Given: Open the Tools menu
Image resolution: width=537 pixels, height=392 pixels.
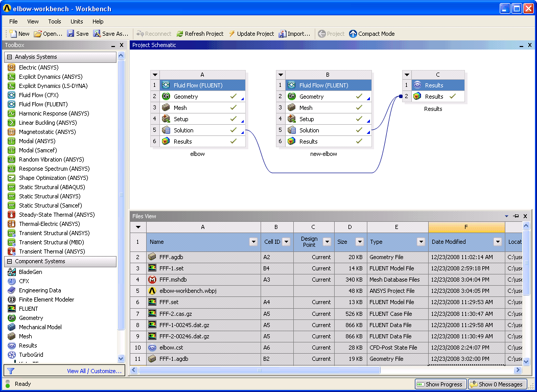Looking at the screenshot, I should tap(55, 21).
